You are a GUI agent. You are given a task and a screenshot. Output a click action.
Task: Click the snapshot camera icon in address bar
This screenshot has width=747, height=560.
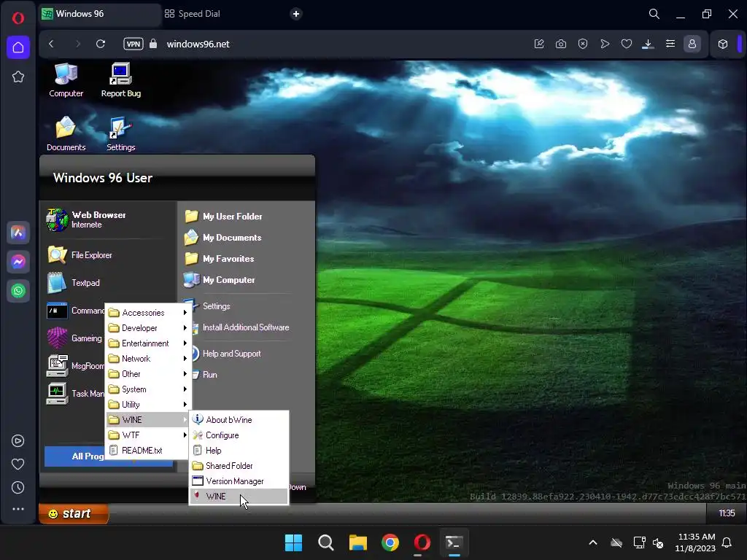(x=561, y=44)
